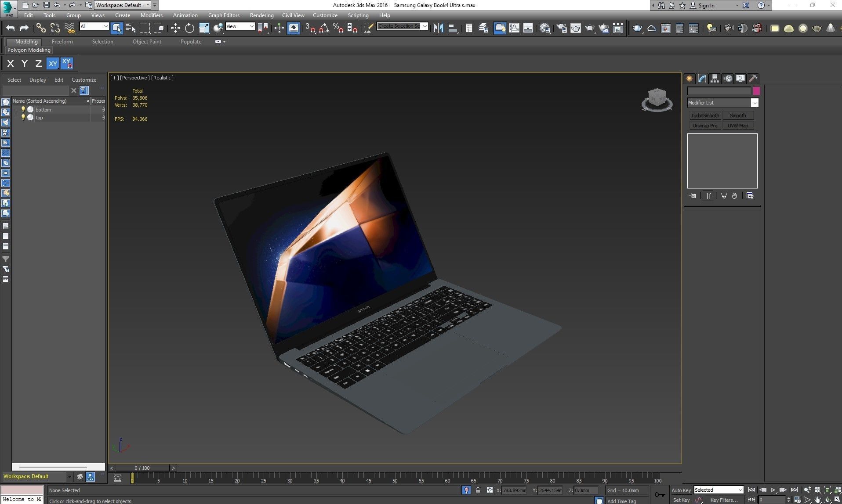The width and height of the screenshot is (842, 504).
Task: Open the Selected key filter dropdown
Action: tap(719, 490)
